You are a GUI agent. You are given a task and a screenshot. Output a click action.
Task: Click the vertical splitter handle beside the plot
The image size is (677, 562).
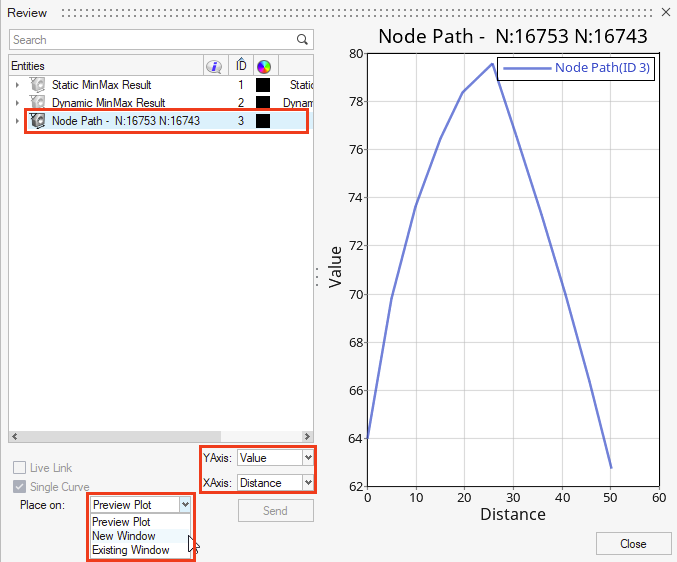[317, 277]
